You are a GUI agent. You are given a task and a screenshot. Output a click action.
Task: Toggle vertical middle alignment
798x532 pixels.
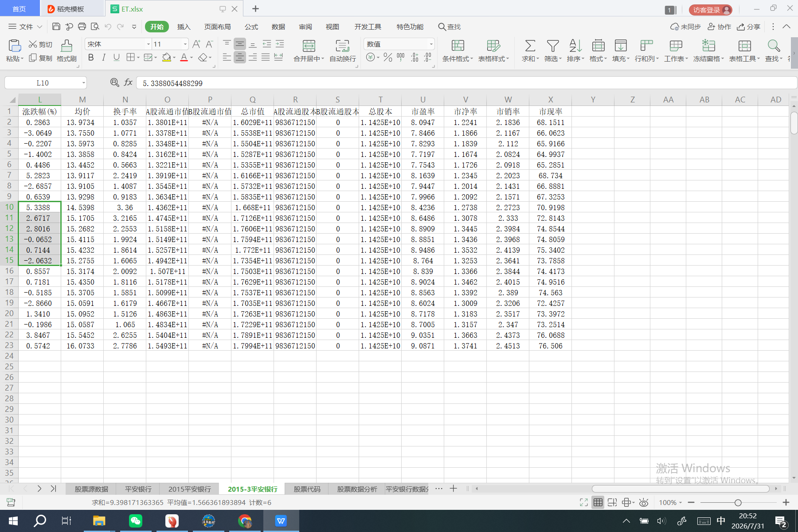click(240, 44)
